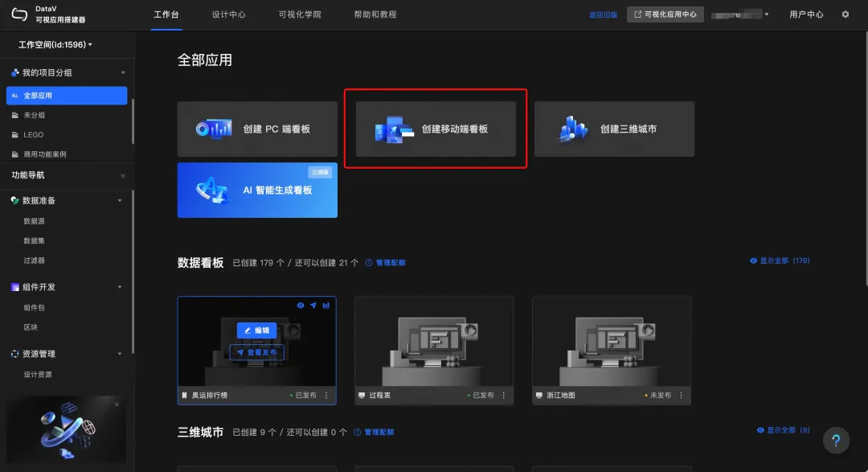Open the help question-mark bubble
This screenshot has height=472, width=868.
coord(836,441)
